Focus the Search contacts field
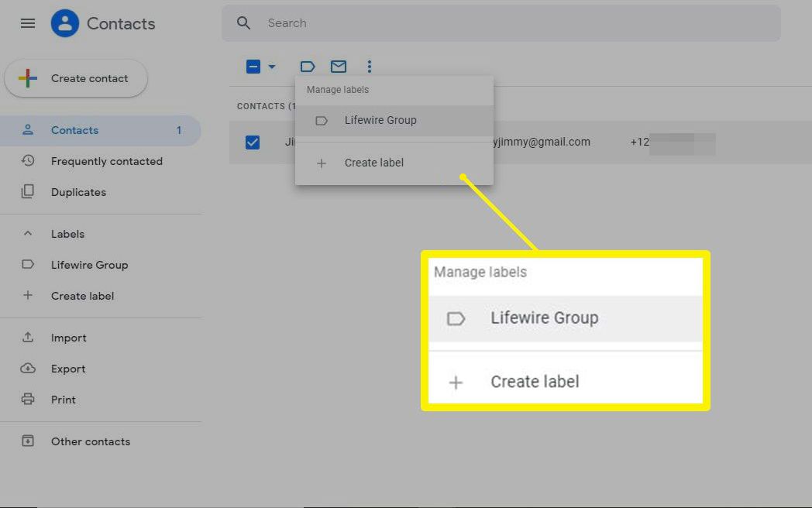 (x=501, y=23)
